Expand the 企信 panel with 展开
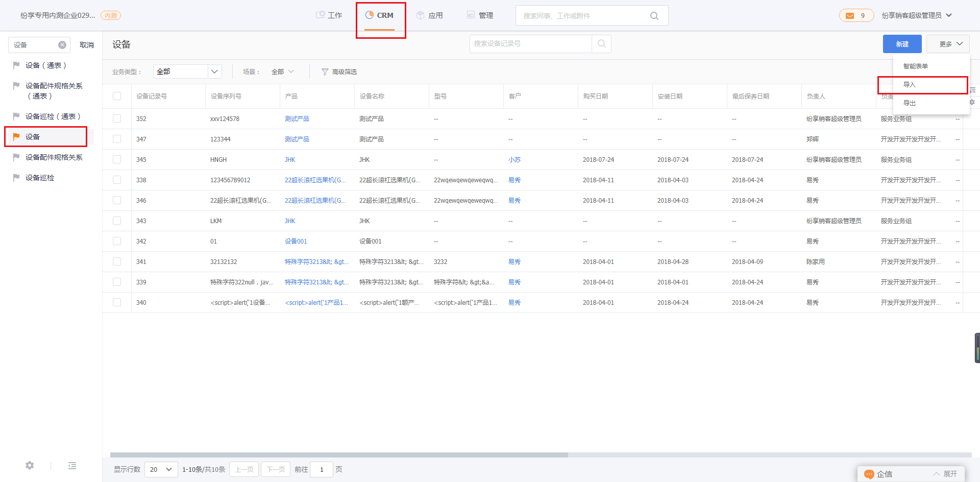 (945, 474)
